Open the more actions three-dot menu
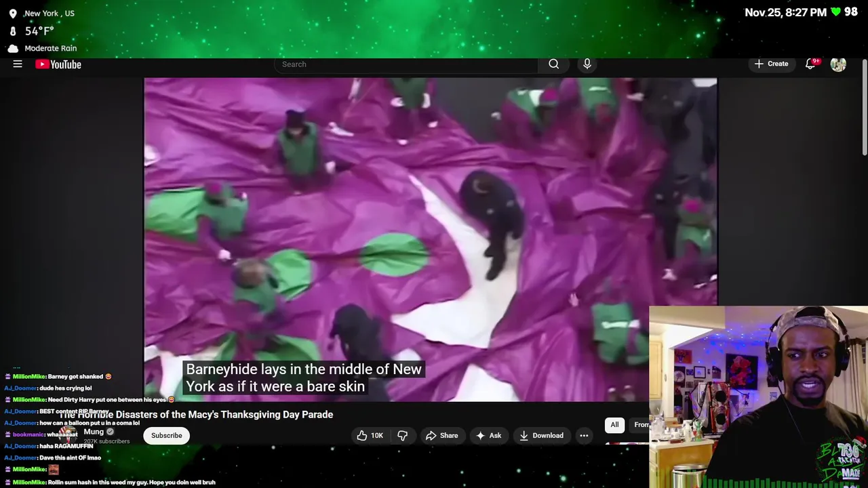This screenshot has height=488, width=868. [x=584, y=435]
